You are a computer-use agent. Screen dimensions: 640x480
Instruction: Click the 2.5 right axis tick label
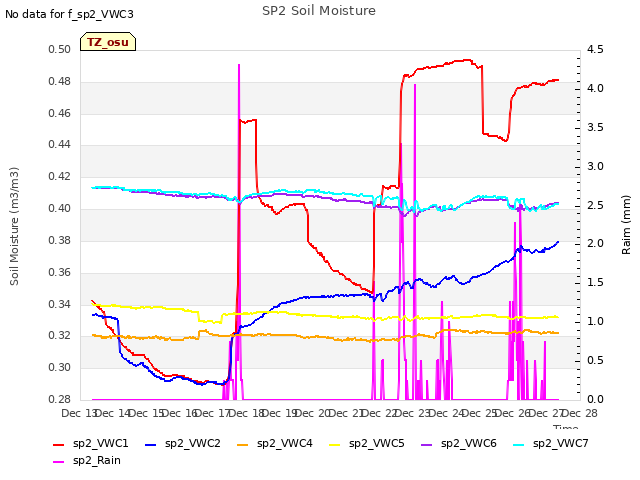pyautogui.click(x=595, y=205)
